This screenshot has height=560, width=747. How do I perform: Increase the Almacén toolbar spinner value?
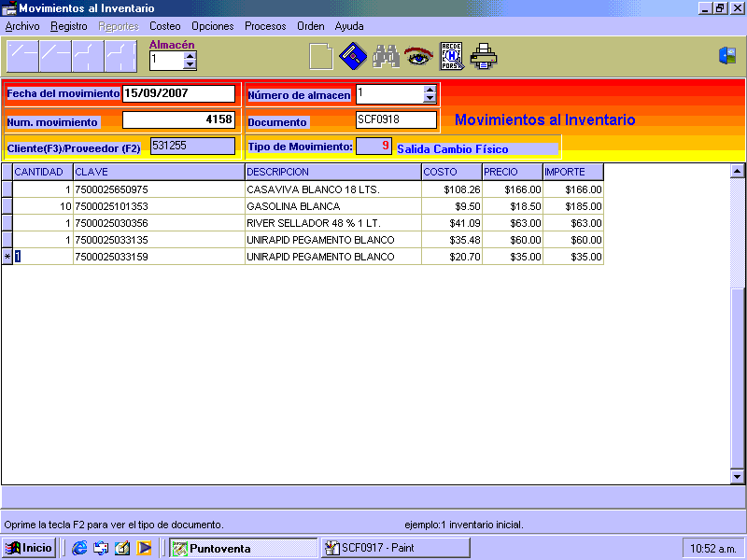tap(190, 55)
